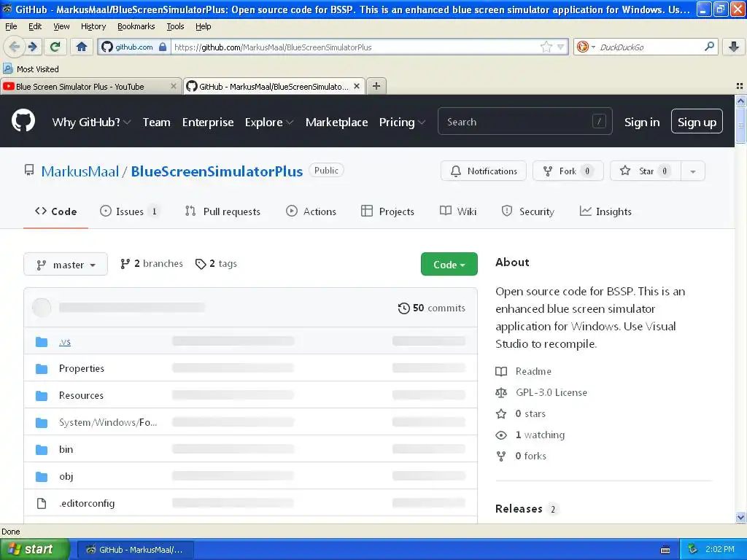Click the .vs folder icon
Screen dimensions: 747x560
click(42, 342)
